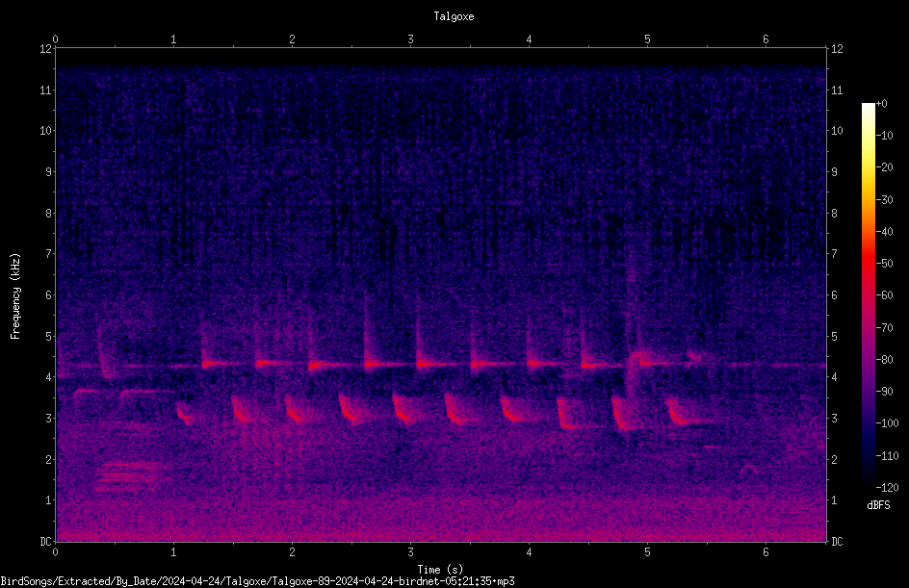Click the 7 kHz label on left axis
Image resolution: width=909 pixels, height=588 pixels.
[x=46, y=254]
